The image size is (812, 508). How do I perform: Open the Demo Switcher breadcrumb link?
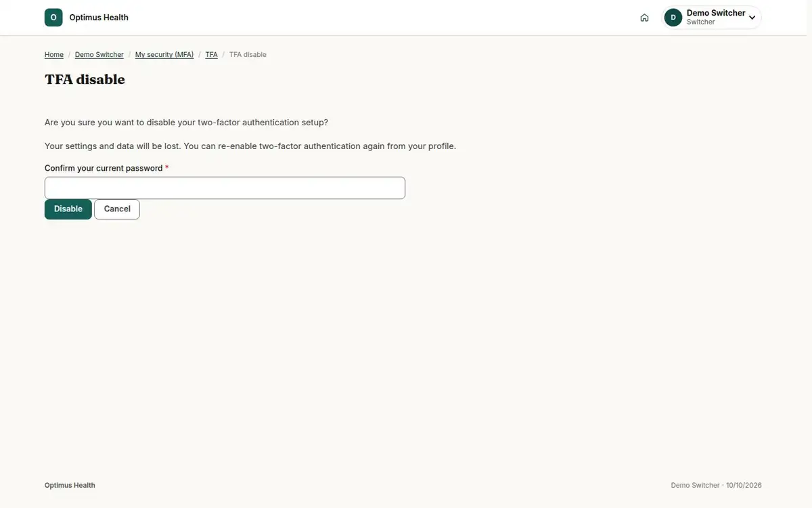pos(99,55)
